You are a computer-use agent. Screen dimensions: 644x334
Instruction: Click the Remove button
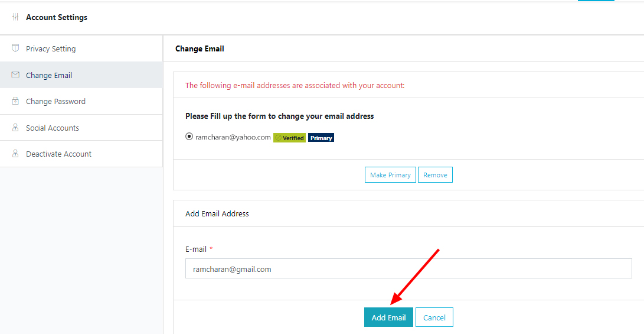pyautogui.click(x=435, y=175)
